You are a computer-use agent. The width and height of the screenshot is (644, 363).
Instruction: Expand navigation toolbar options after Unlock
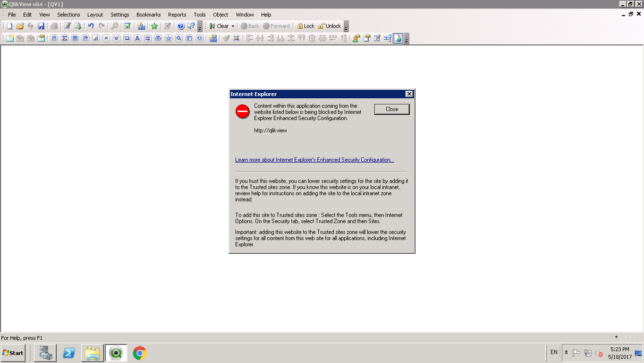pyautogui.click(x=346, y=26)
